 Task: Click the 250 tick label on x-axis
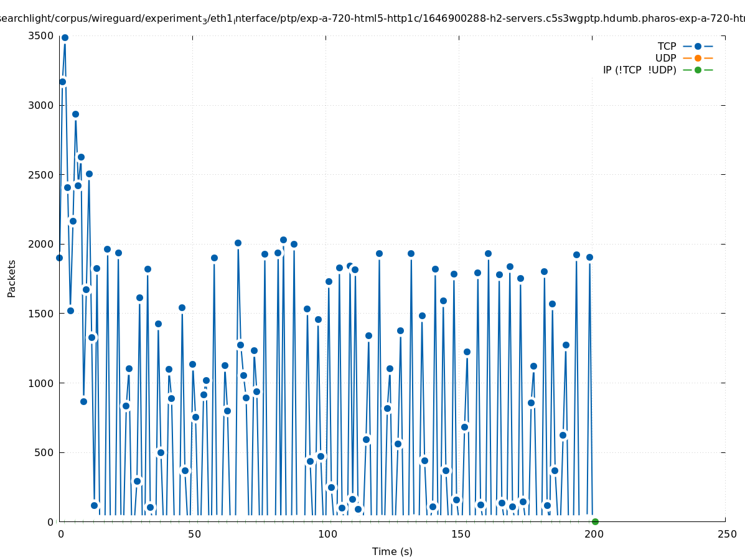tap(726, 534)
